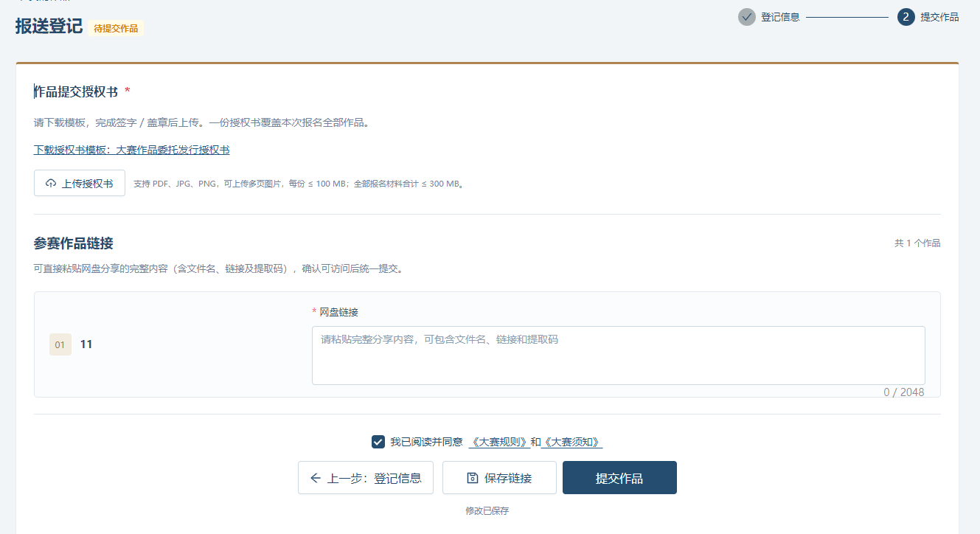Image resolution: width=980 pixels, height=534 pixels.
Task: Open the 《大赛规则》 link
Action: (x=499, y=442)
